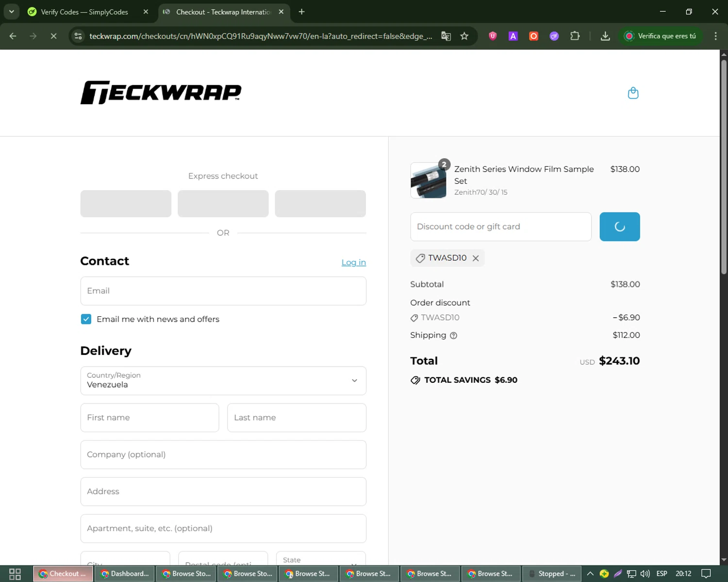Open the translate page icon
The width and height of the screenshot is (728, 582).
[446, 36]
